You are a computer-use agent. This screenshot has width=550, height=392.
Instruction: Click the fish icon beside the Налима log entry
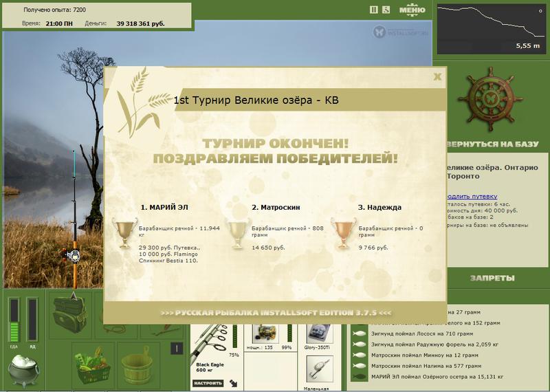tap(360, 366)
